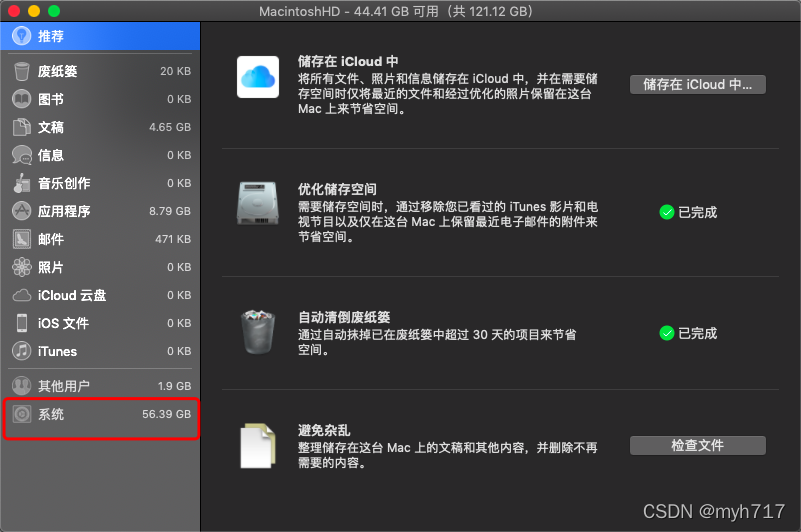This screenshot has width=801, height=532.
Task: Click the iOS 文件 phone icon
Action: pos(21,323)
